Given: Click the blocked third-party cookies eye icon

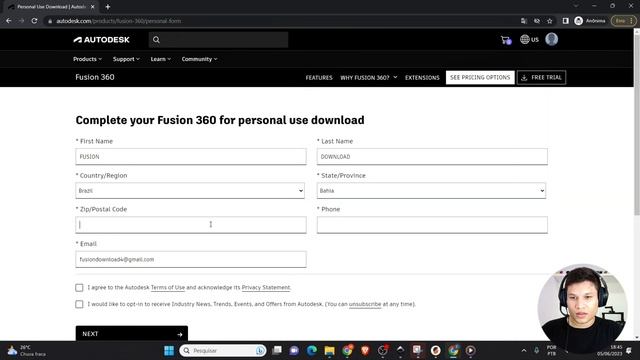Looking at the screenshot, I should tap(537, 21).
